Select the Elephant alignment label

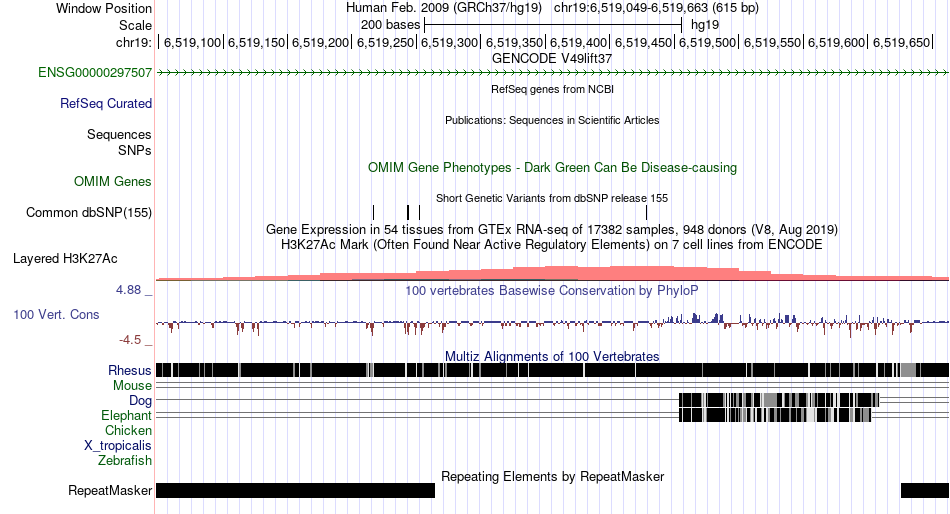click(x=126, y=416)
